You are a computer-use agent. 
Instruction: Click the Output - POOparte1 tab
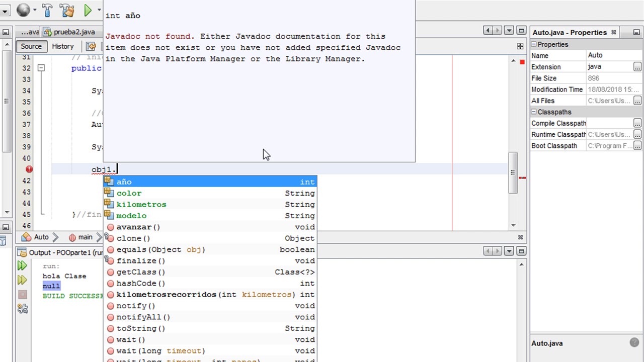59,252
